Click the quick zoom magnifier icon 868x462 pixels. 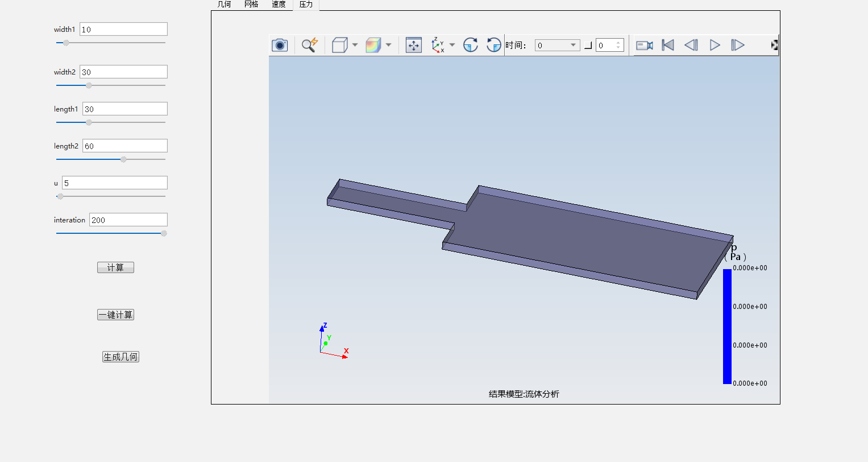(309, 45)
